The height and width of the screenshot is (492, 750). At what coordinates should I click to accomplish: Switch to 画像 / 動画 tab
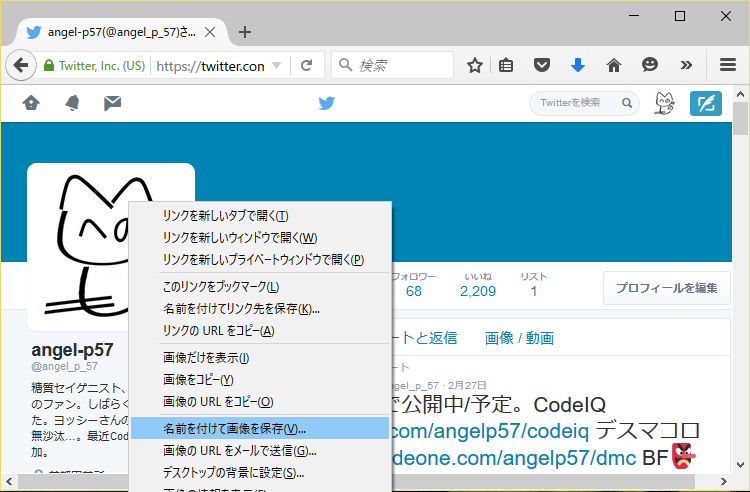519,338
